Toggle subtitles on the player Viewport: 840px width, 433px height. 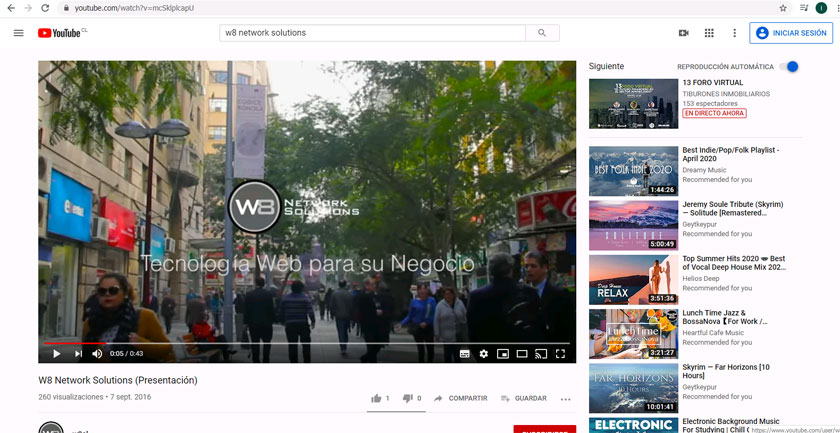point(464,354)
